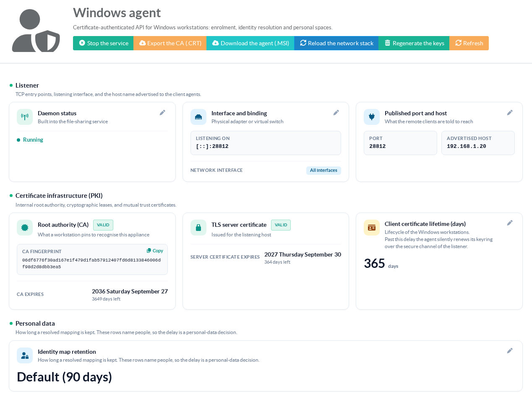Edit Client certificate lifetime pencil icon
This screenshot has width=532, height=394.
510,223
